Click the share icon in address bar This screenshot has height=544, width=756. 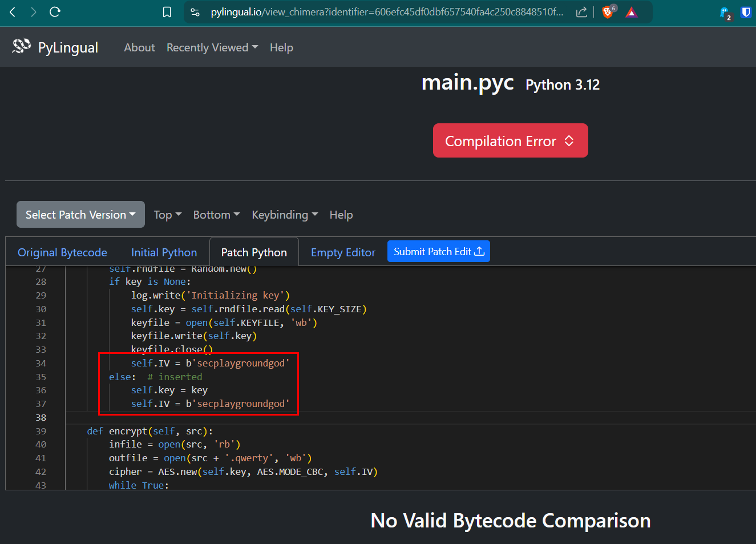(581, 12)
